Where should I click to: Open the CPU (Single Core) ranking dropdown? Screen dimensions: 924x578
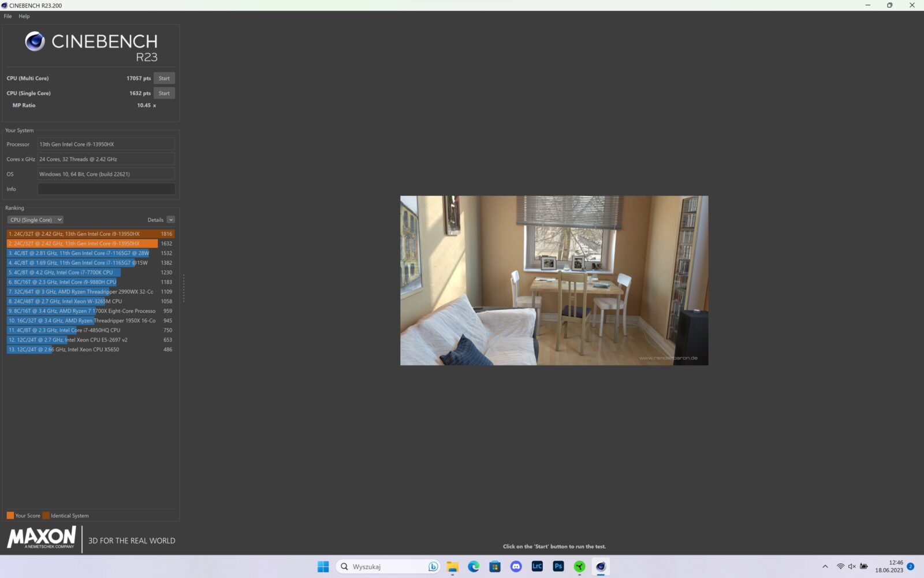pos(35,220)
